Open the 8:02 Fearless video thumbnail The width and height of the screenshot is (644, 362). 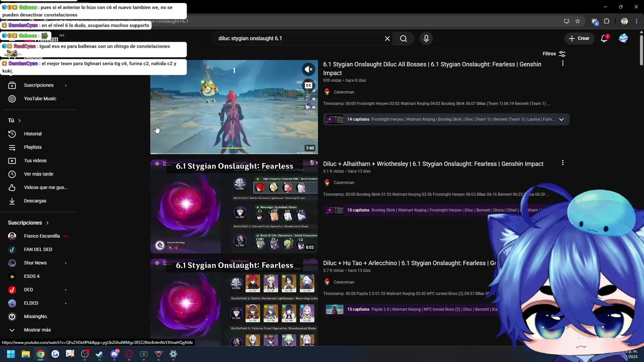click(x=234, y=206)
